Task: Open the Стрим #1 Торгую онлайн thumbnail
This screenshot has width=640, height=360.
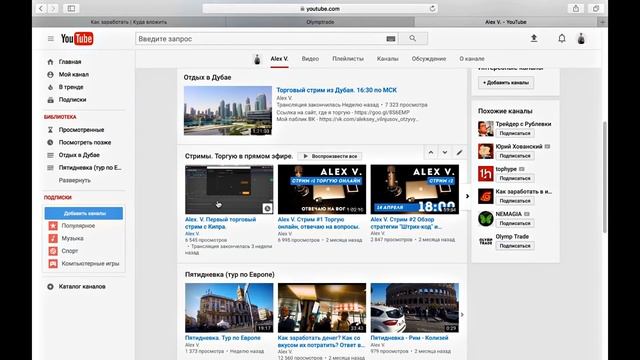Action: tap(322, 189)
